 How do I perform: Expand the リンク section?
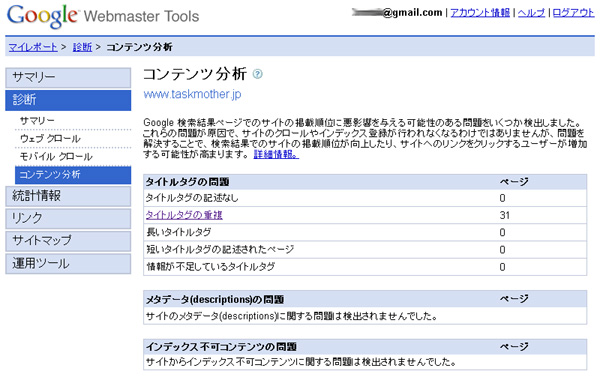pos(68,219)
